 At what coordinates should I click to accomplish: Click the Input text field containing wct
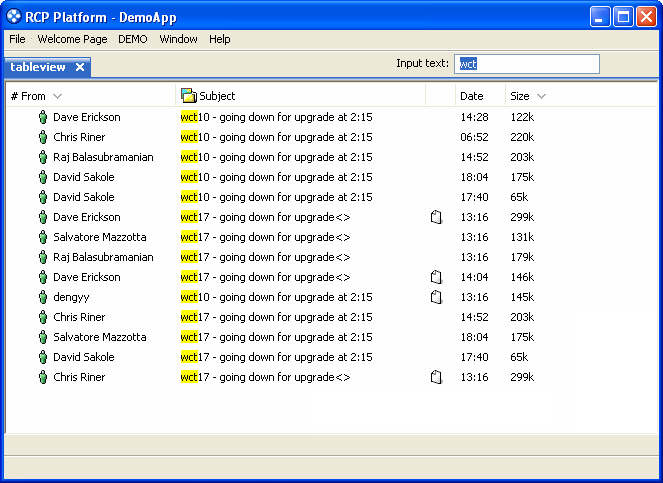tap(527, 64)
